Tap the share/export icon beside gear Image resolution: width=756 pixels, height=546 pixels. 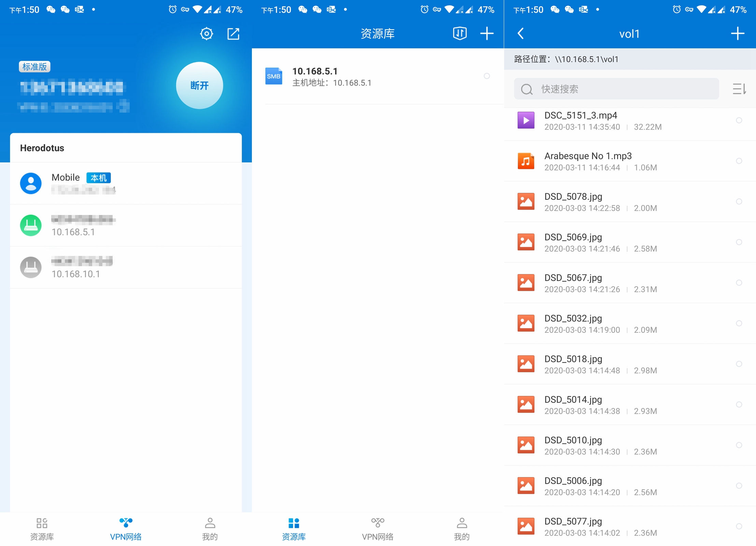[233, 34]
